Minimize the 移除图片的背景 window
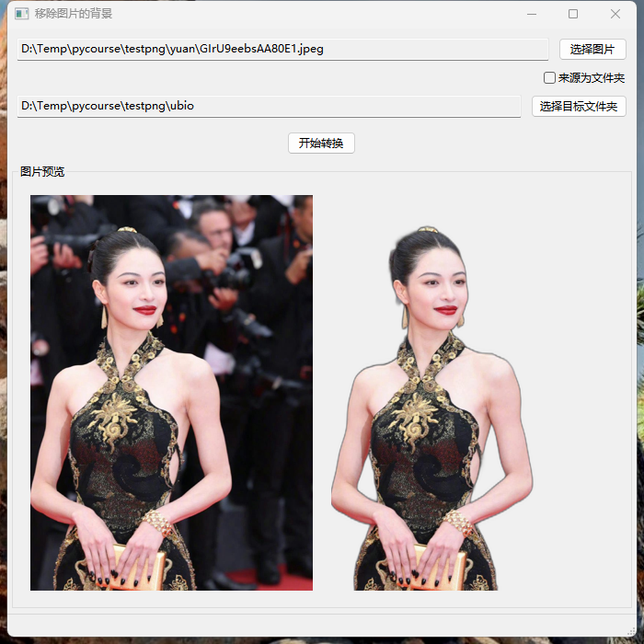The image size is (644, 644). tap(532, 14)
